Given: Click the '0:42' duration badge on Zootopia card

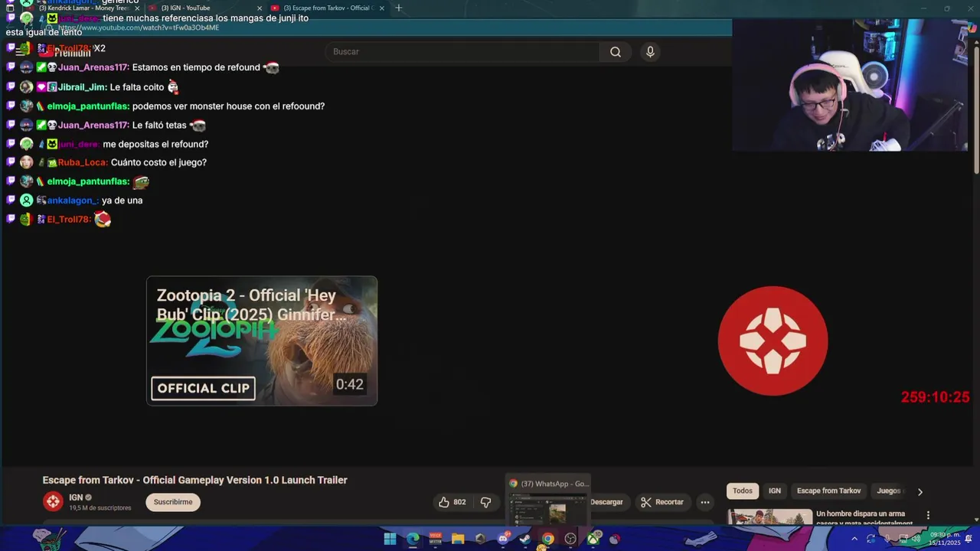Looking at the screenshot, I should [x=349, y=384].
